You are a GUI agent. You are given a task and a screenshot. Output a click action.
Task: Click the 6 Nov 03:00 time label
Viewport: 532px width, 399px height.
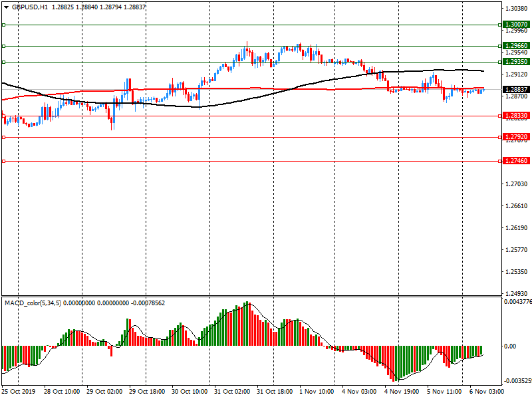click(x=486, y=392)
